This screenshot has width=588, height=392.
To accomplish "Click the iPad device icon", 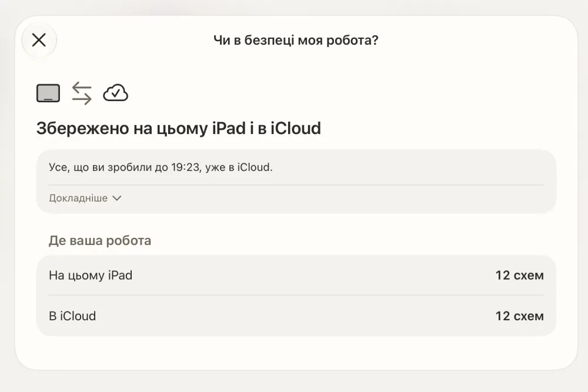I will point(48,93).
